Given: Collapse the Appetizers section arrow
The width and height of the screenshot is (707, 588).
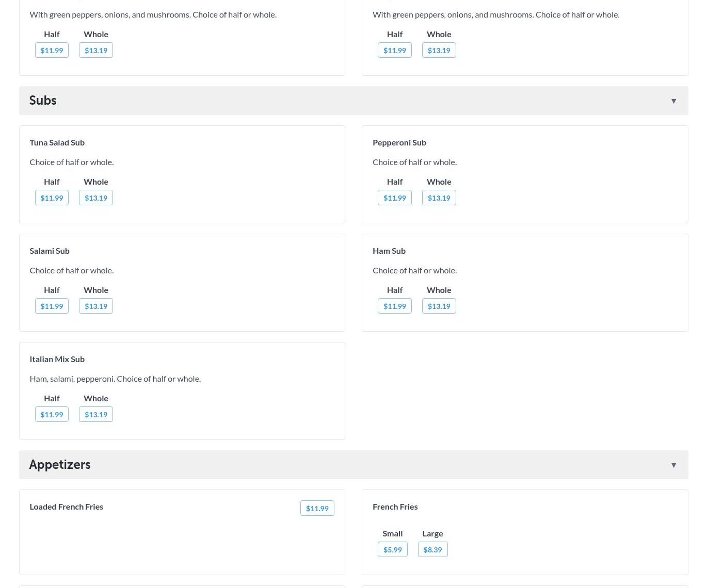Looking at the screenshot, I should (673, 465).
